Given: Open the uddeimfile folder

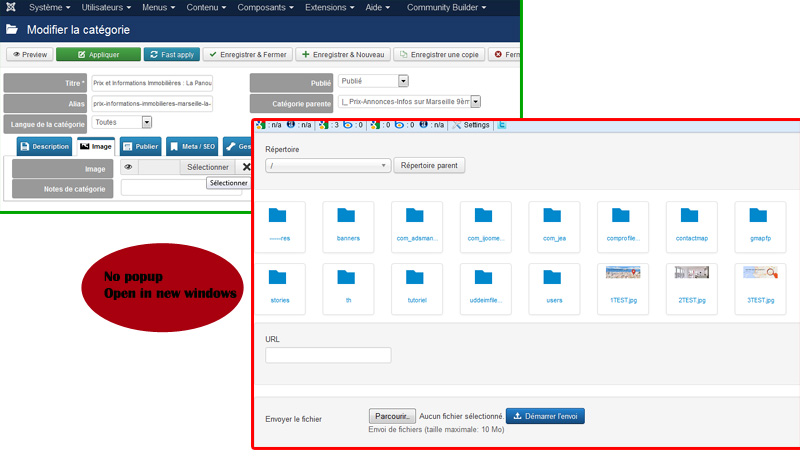Looking at the screenshot, I should coord(485,289).
